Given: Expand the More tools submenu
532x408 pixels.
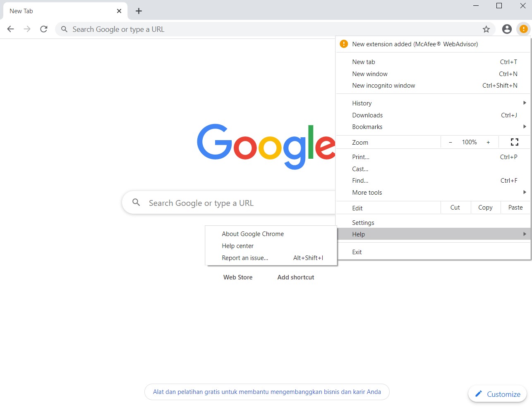Looking at the screenshot, I should [433, 193].
